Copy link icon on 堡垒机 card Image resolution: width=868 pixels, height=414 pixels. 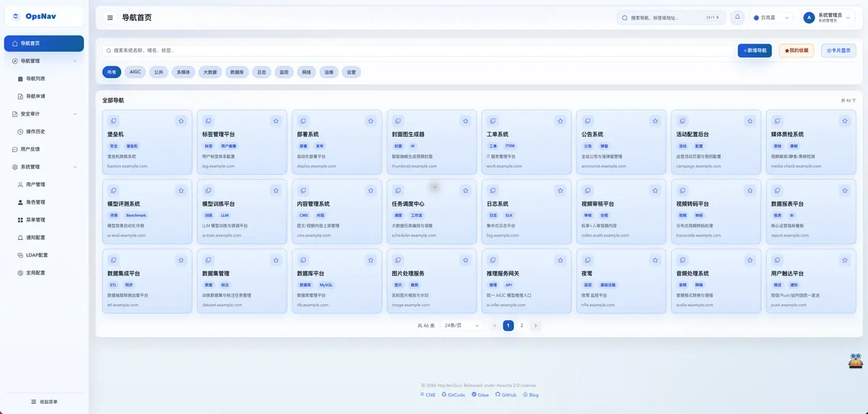point(114,121)
